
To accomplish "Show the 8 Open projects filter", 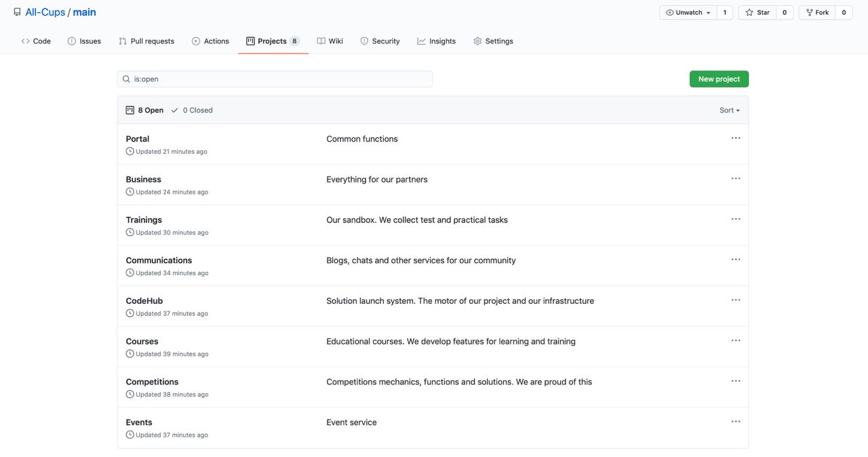I will (x=144, y=110).
